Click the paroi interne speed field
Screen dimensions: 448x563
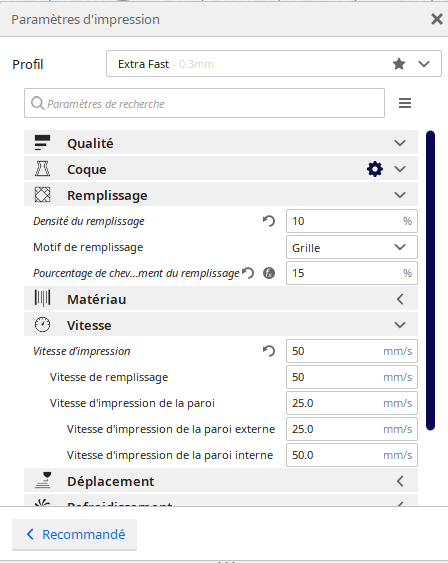point(352,455)
